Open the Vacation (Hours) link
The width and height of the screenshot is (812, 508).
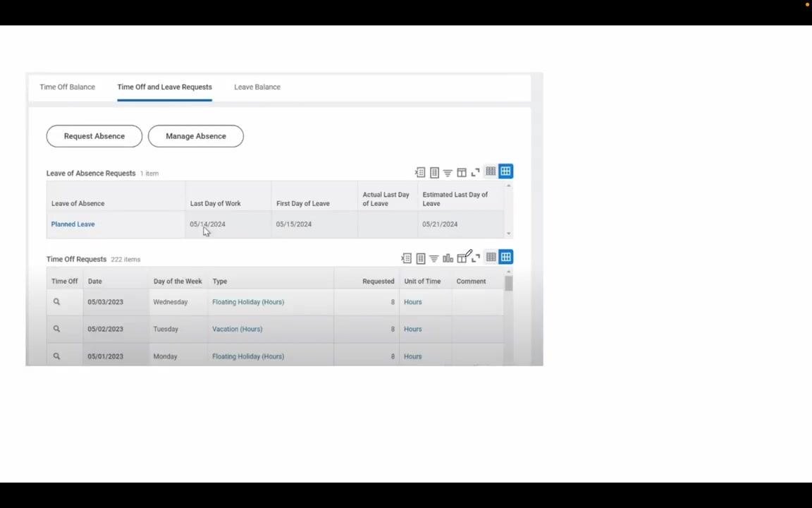[237, 329]
